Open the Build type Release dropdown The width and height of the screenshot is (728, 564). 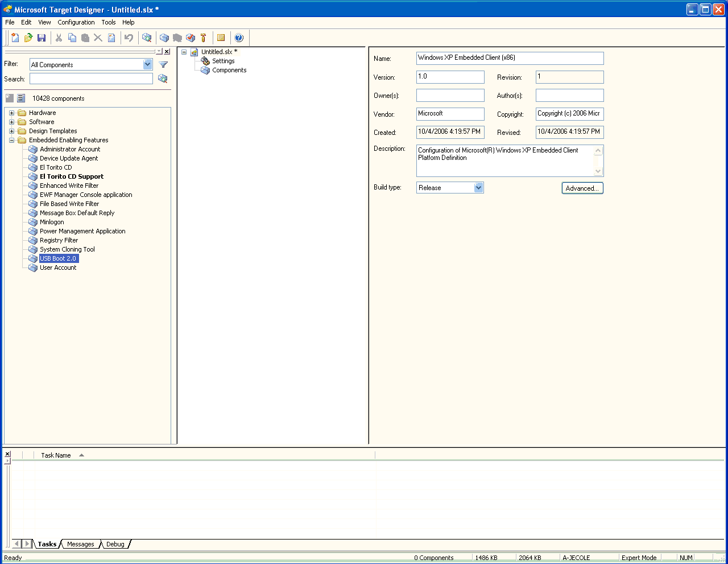479,187
